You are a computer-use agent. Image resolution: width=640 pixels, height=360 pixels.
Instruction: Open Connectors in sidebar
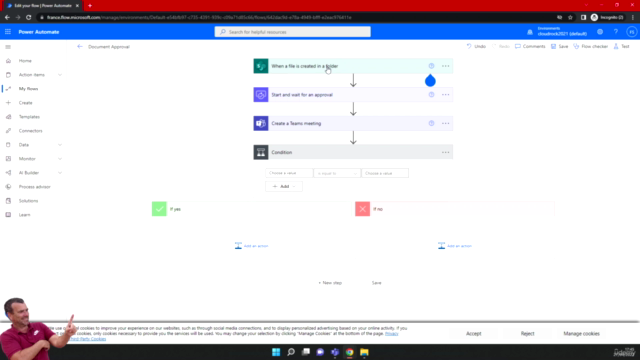click(31, 131)
